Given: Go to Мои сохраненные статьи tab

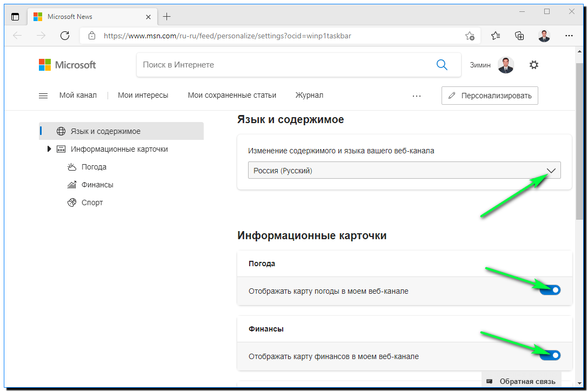Looking at the screenshot, I should (x=232, y=95).
